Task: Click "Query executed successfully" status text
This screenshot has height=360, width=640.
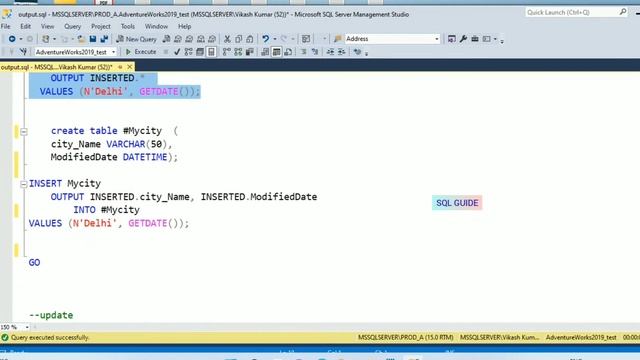Action: [50, 338]
